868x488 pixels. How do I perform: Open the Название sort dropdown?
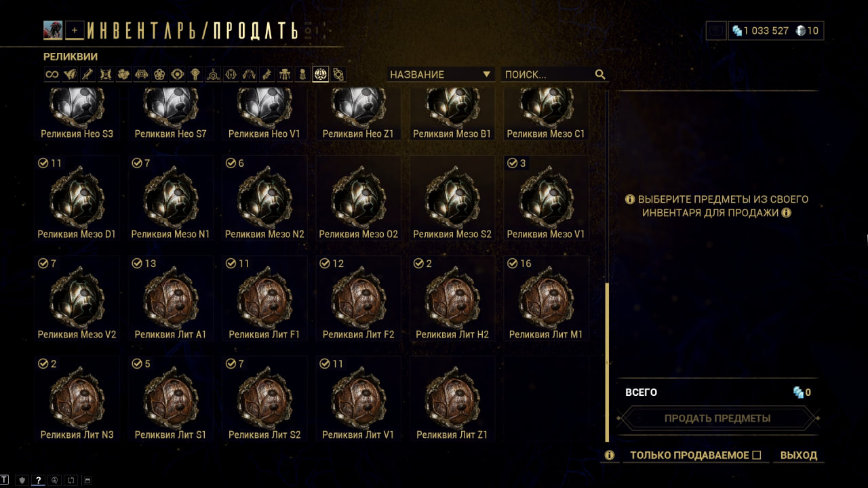click(441, 75)
